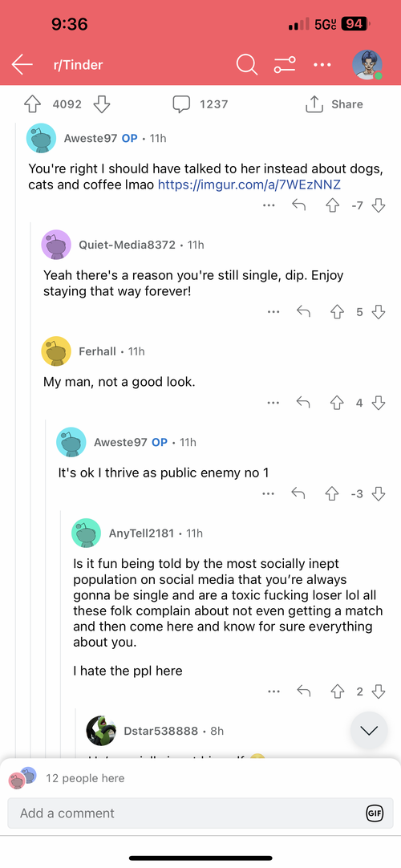Image resolution: width=401 pixels, height=868 pixels.
Task: Tap the Add a comment field
Action: 200,813
